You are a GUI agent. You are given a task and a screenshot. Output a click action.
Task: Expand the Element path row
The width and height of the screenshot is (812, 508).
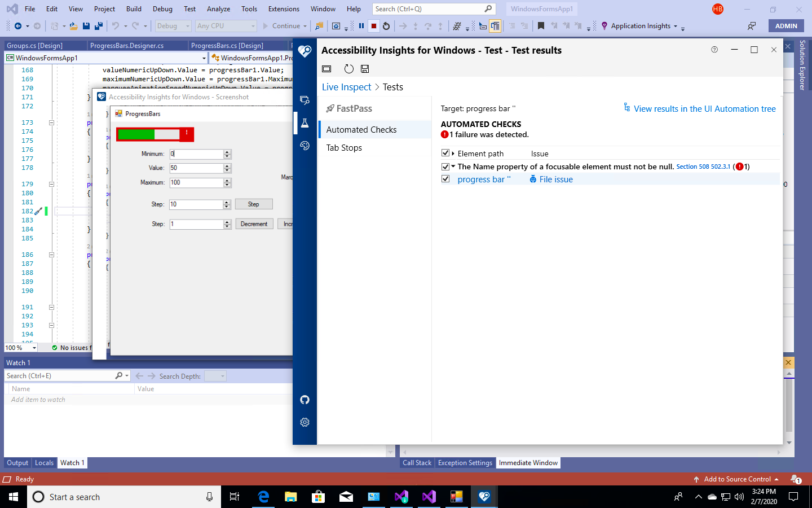click(453, 152)
